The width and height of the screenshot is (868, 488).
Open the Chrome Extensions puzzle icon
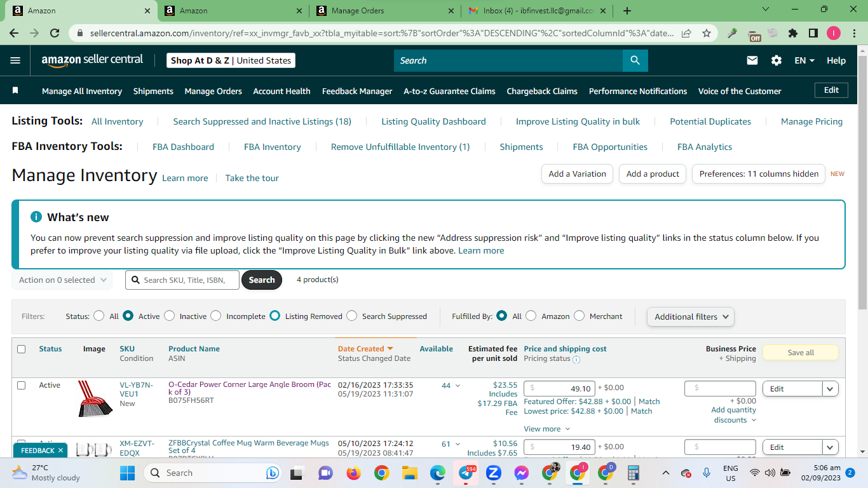(x=793, y=33)
